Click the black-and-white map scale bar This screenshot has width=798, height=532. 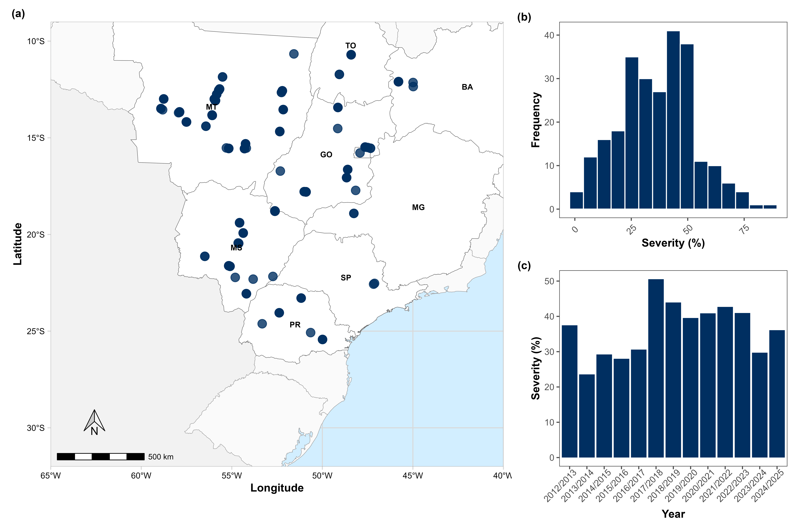coord(101,457)
